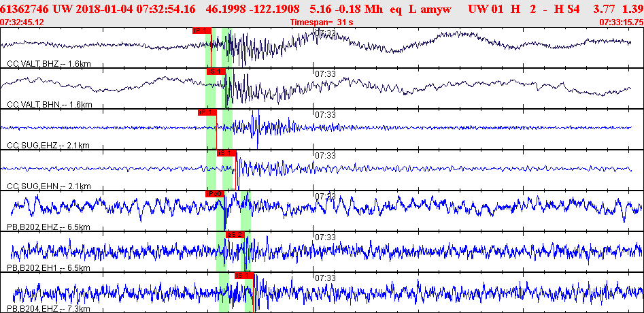
Task: Click the iP 1 pick flag on CC.VALT.BHZ
Action: pyautogui.click(x=202, y=31)
